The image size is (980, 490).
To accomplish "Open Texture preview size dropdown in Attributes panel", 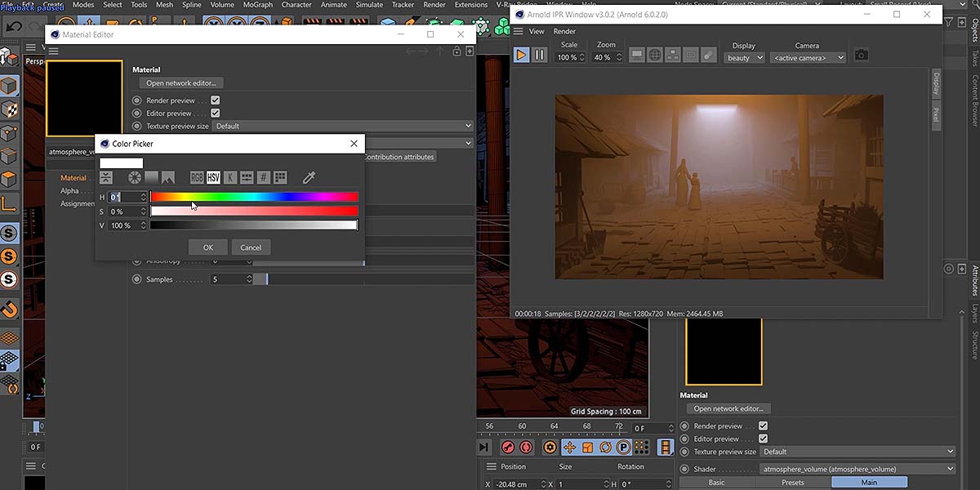I will (x=857, y=452).
